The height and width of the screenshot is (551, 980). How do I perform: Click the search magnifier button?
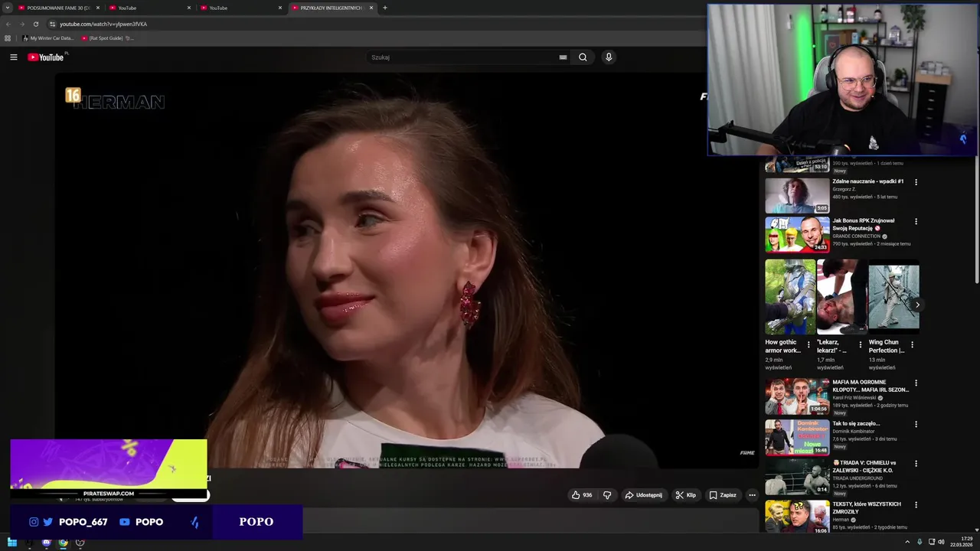coord(583,57)
